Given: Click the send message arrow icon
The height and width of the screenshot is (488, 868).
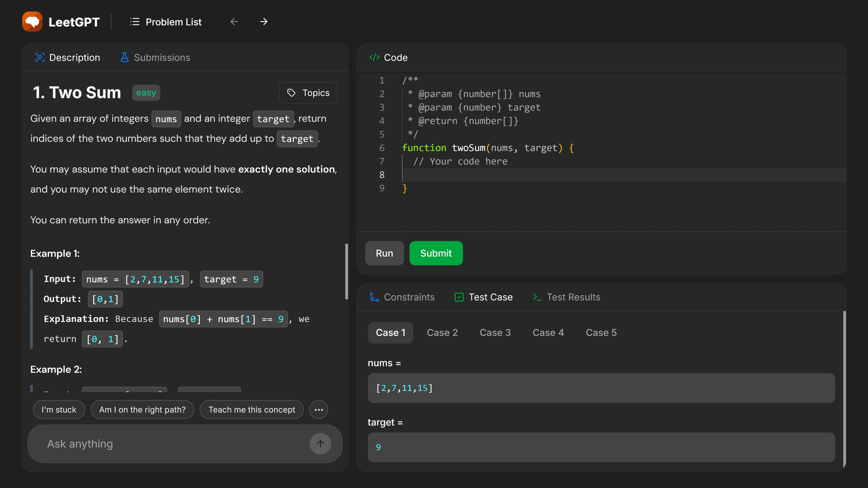Looking at the screenshot, I should click(x=320, y=443).
